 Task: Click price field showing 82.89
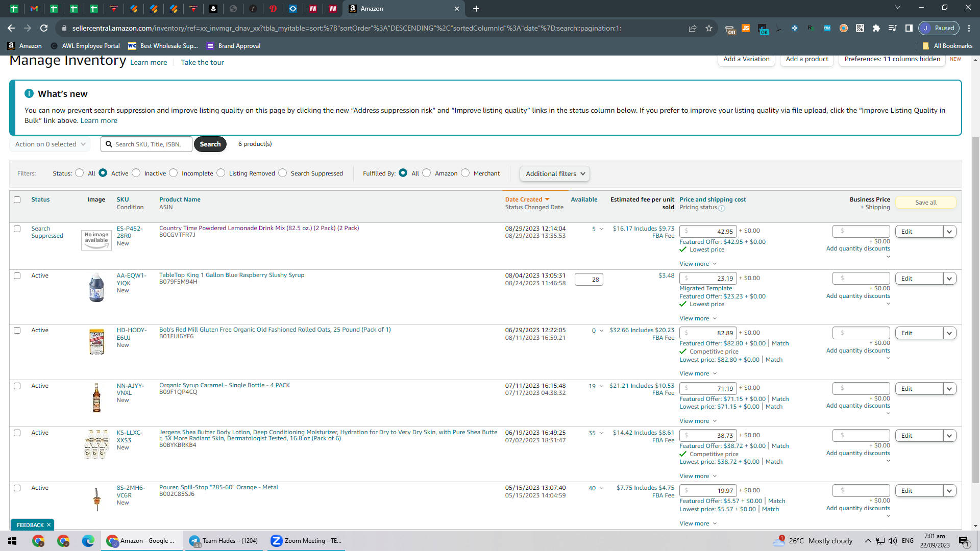point(708,333)
